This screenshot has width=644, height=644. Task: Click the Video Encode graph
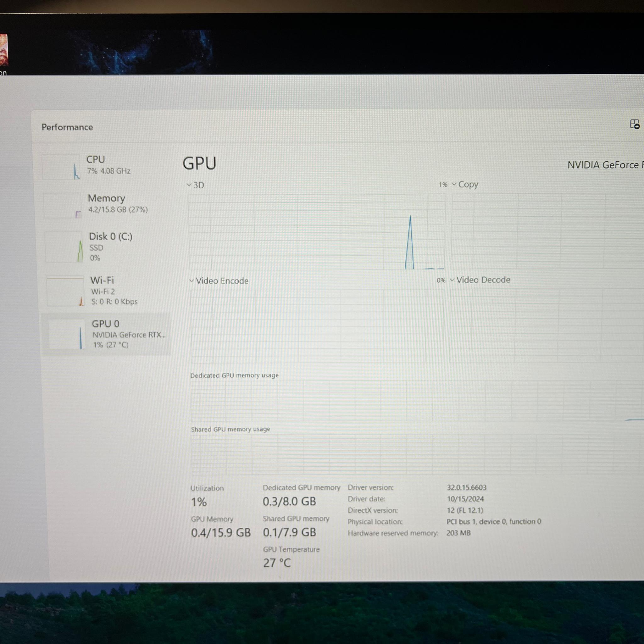coord(318,326)
